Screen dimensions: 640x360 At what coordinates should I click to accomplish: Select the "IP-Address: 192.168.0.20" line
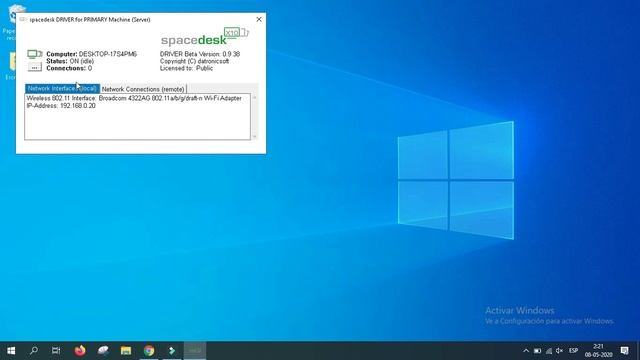(61, 106)
